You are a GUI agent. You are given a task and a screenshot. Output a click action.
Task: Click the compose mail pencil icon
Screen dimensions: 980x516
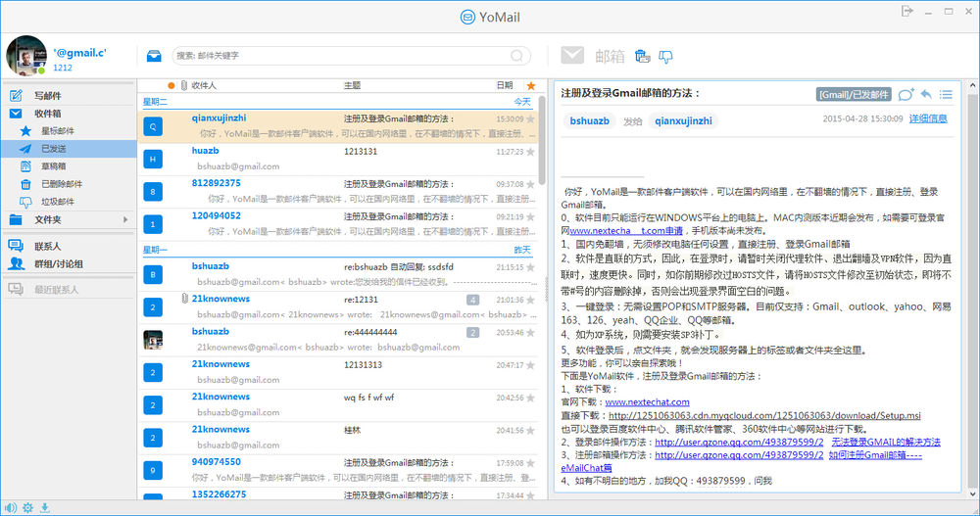[x=17, y=96]
